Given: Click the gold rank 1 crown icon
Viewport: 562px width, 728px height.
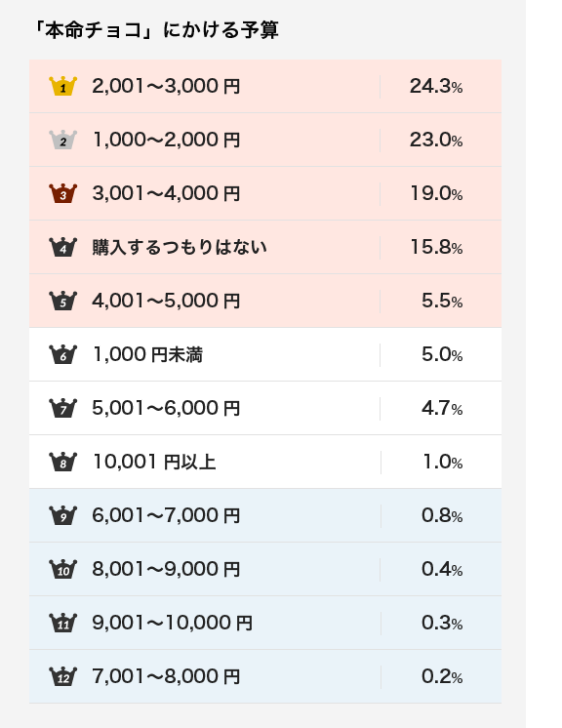Looking at the screenshot, I should pos(63,86).
